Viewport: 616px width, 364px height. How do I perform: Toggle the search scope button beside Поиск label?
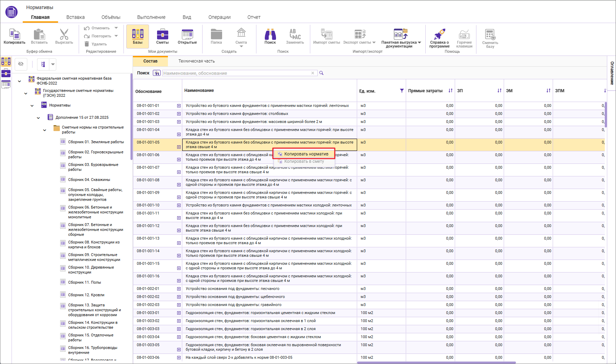tap(157, 73)
